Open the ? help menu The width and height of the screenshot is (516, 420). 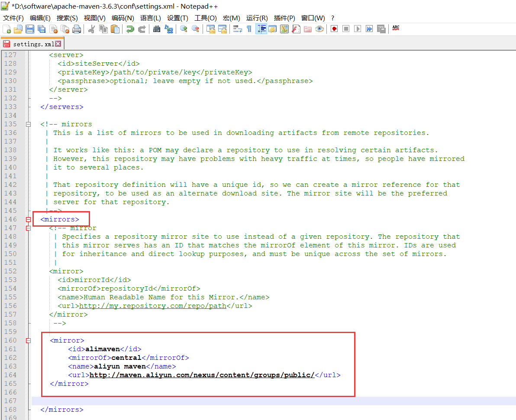[333, 18]
